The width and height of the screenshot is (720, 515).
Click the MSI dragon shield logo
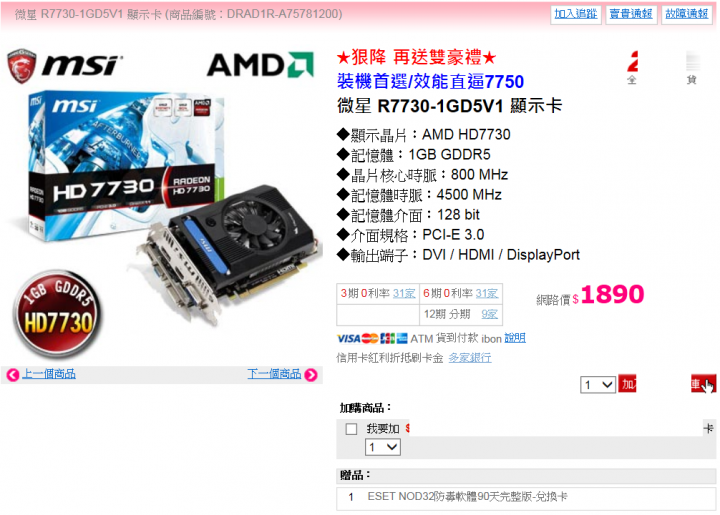pos(21,66)
